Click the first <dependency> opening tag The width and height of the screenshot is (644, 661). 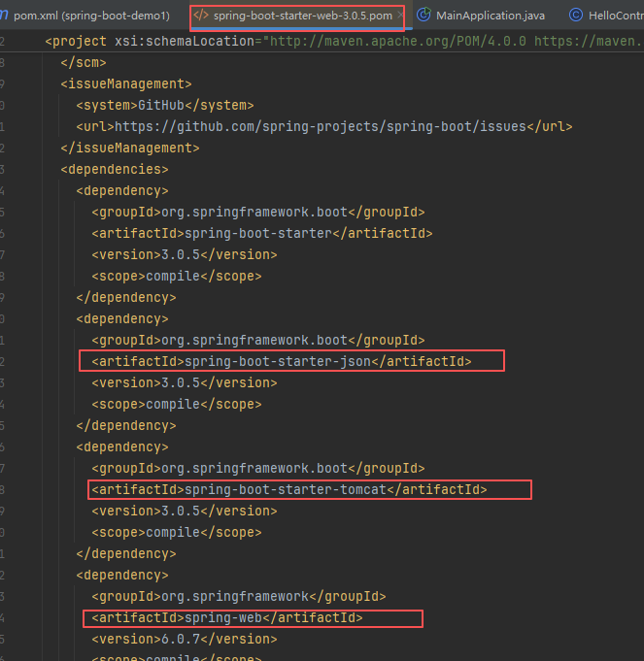(122, 190)
